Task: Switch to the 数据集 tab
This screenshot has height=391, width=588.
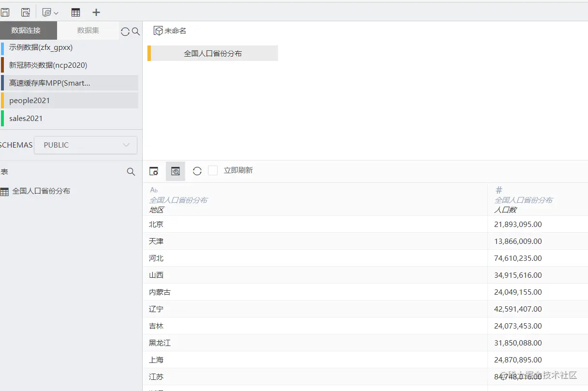Action: [x=88, y=30]
